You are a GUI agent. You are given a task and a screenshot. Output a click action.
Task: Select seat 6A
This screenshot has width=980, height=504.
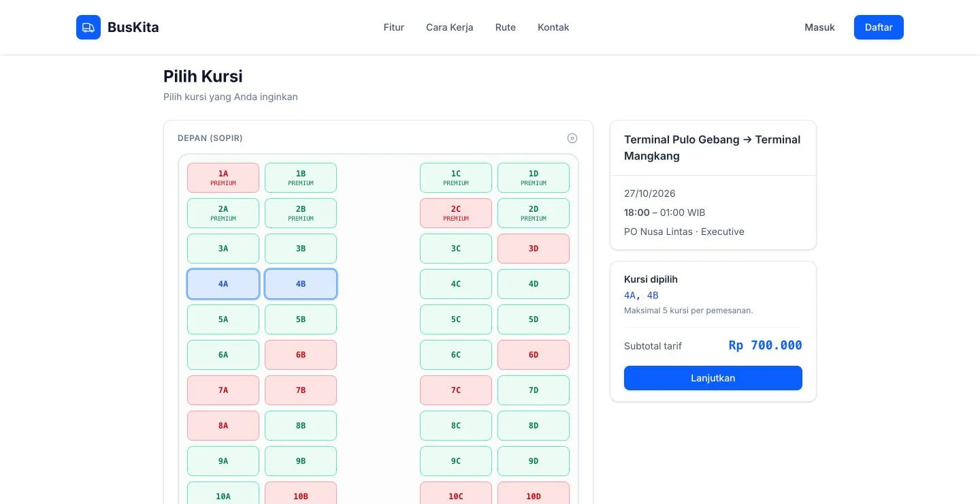223,355
